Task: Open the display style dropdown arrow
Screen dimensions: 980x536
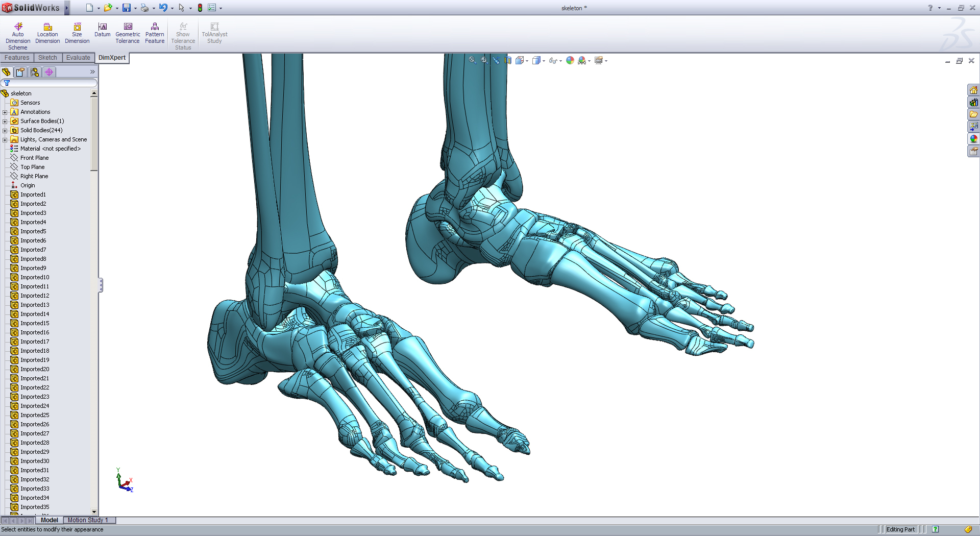Action: click(x=544, y=60)
